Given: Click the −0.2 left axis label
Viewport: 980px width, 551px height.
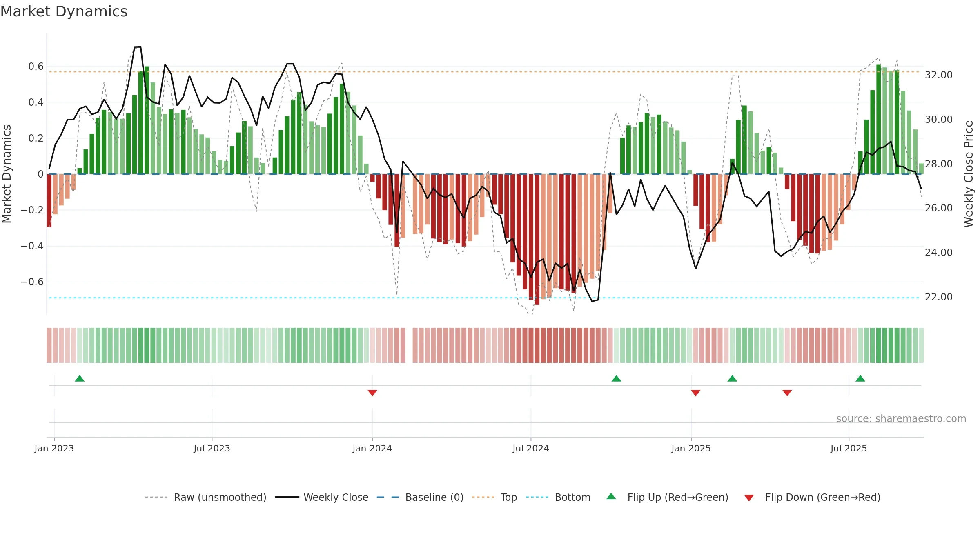Looking at the screenshot, I should click(x=32, y=210).
